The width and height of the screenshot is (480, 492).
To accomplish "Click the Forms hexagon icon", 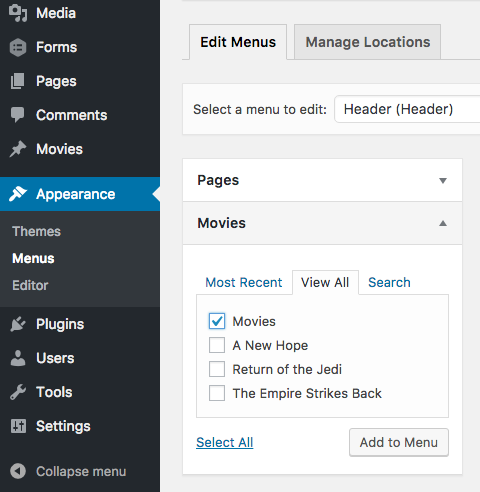I will pos(18,47).
